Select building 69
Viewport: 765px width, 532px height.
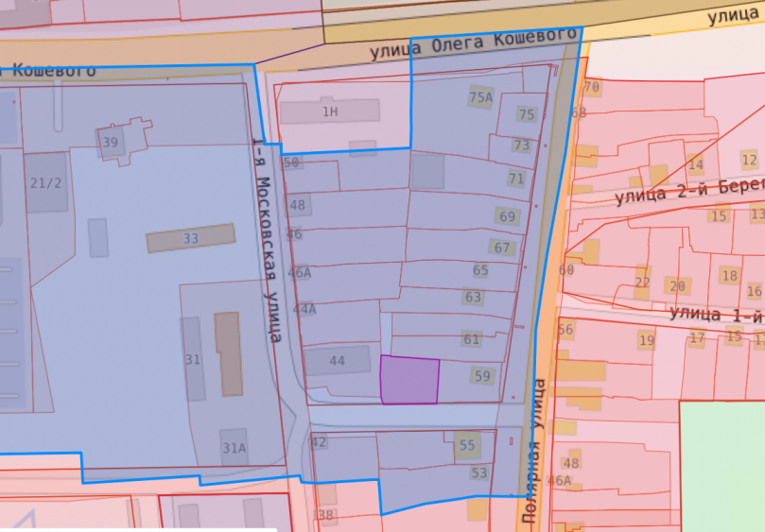pos(508,216)
